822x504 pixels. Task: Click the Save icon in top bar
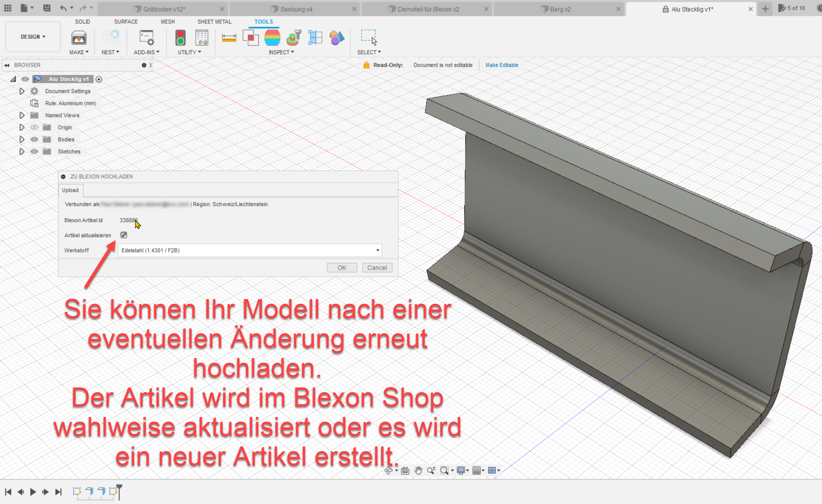coord(47,8)
